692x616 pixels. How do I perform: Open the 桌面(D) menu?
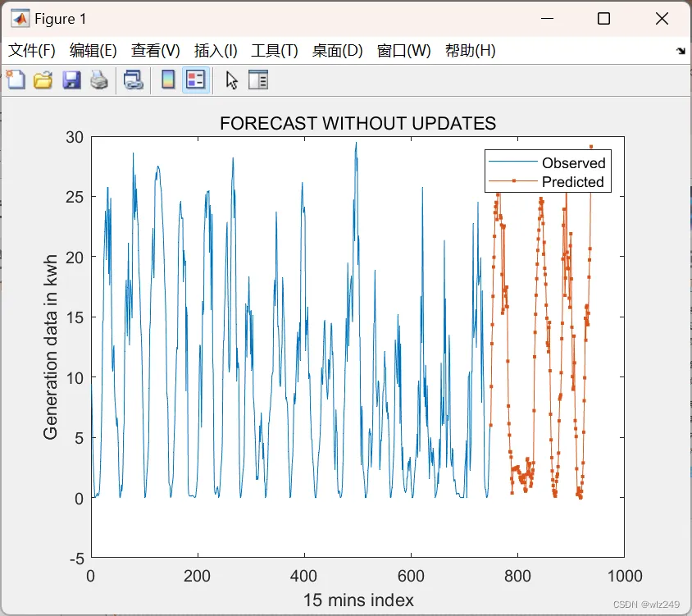pos(338,50)
